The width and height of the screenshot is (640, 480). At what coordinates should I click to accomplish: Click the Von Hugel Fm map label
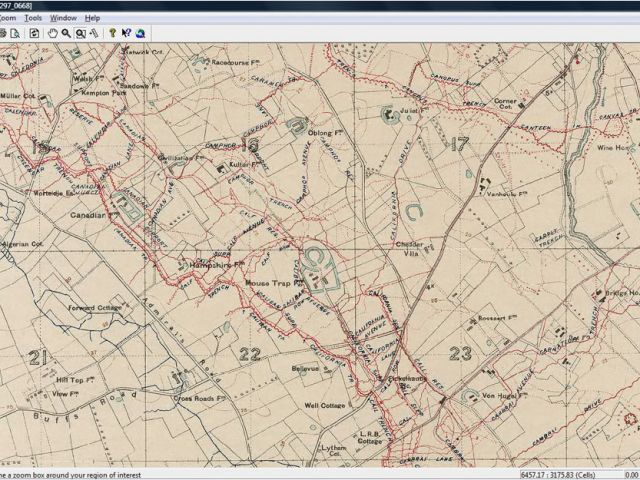(504, 396)
